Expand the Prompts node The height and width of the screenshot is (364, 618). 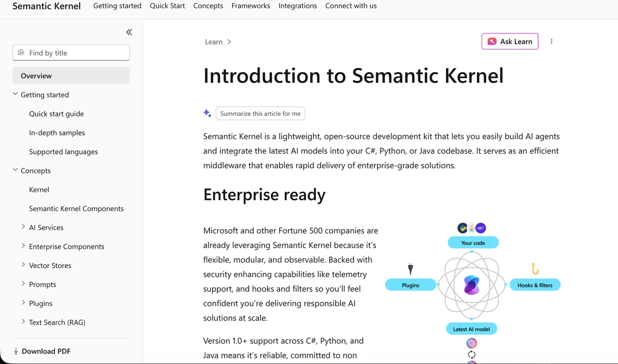click(23, 284)
